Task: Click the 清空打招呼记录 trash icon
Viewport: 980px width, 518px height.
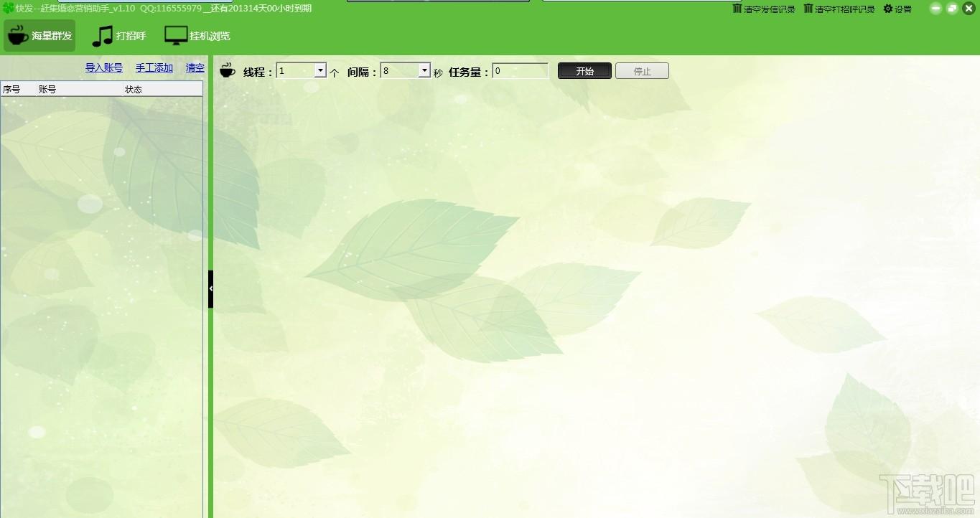Action: point(808,9)
